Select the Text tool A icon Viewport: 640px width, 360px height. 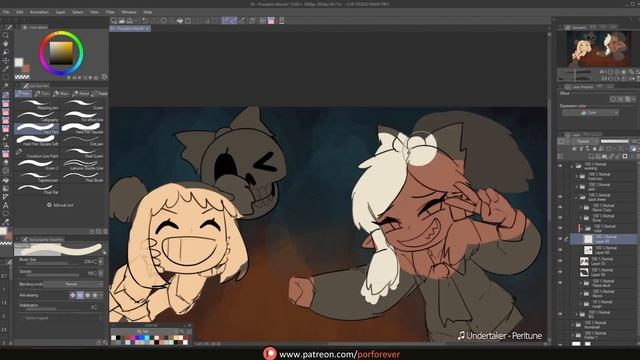(x=6, y=205)
